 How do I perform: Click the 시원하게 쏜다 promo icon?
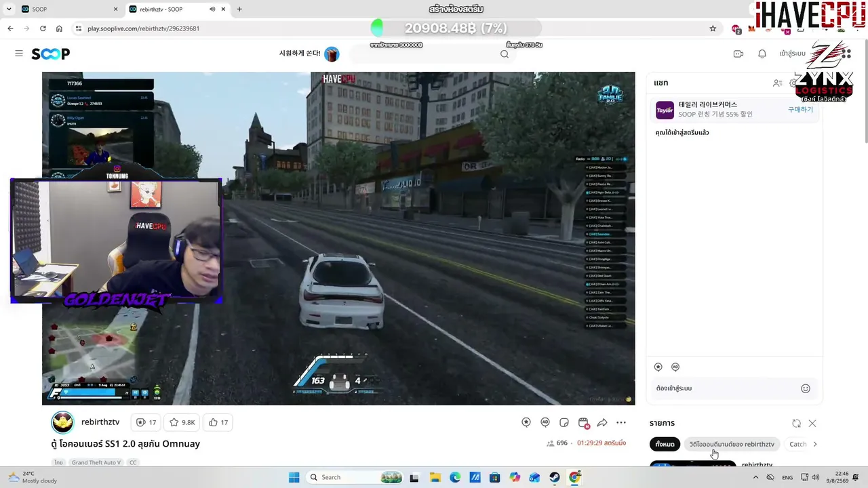click(x=332, y=54)
